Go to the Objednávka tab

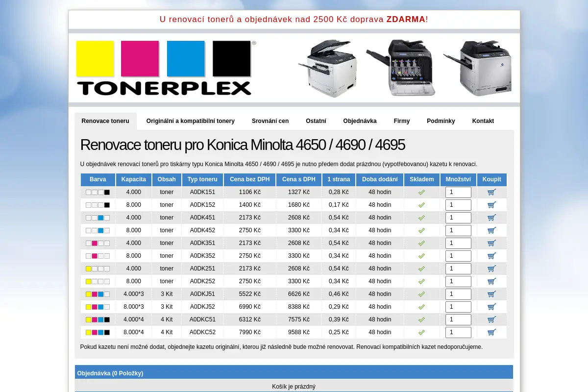360,121
